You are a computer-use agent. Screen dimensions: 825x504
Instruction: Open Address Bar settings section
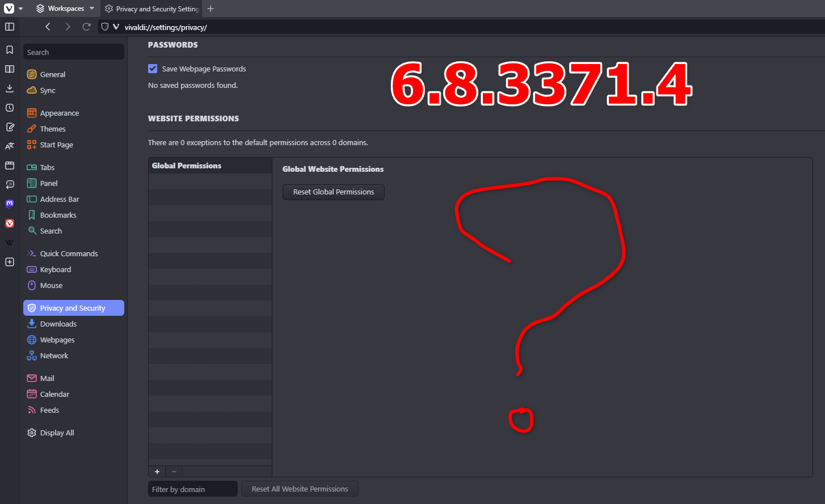[74, 199]
